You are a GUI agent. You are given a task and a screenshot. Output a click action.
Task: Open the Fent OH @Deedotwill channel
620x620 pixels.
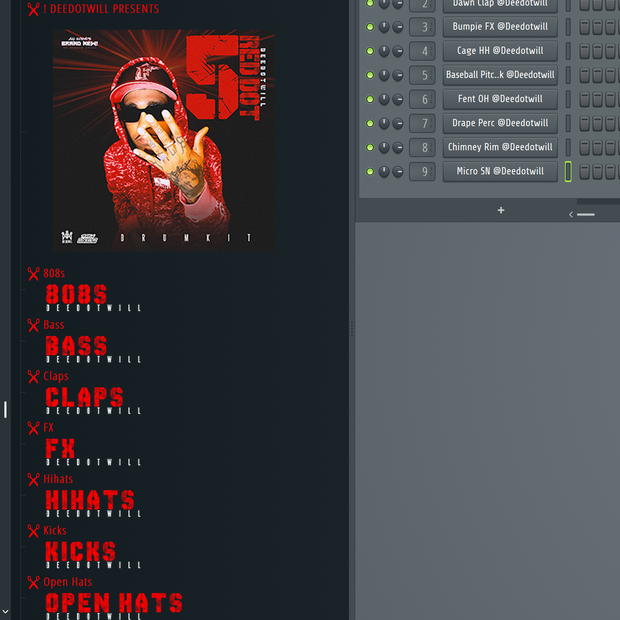pyautogui.click(x=500, y=99)
